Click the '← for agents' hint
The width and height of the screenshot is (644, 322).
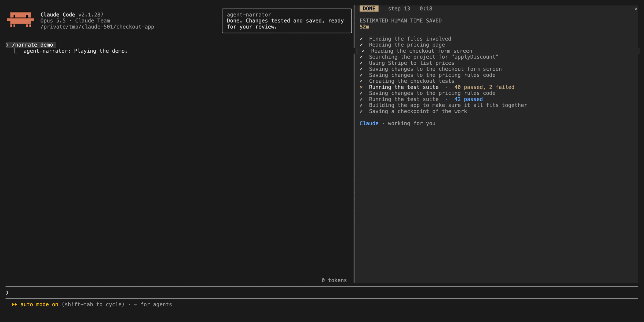tap(153, 304)
